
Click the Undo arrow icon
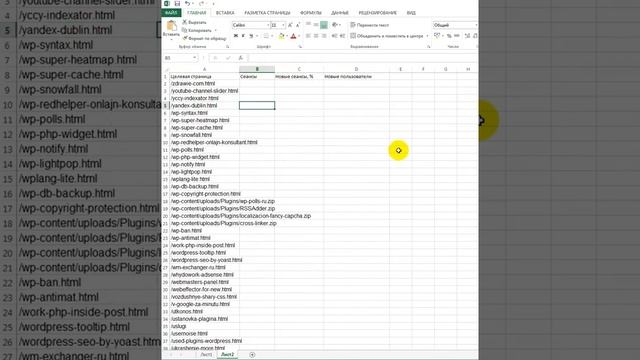187,4
